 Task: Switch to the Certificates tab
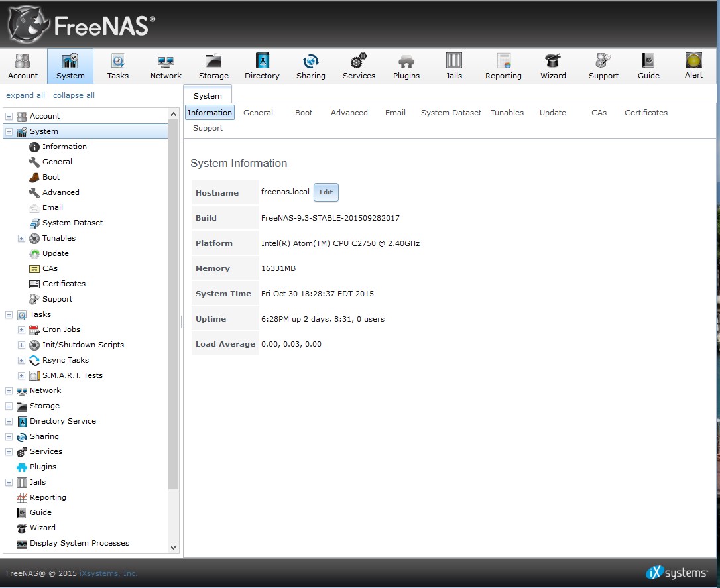click(x=646, y=113)
